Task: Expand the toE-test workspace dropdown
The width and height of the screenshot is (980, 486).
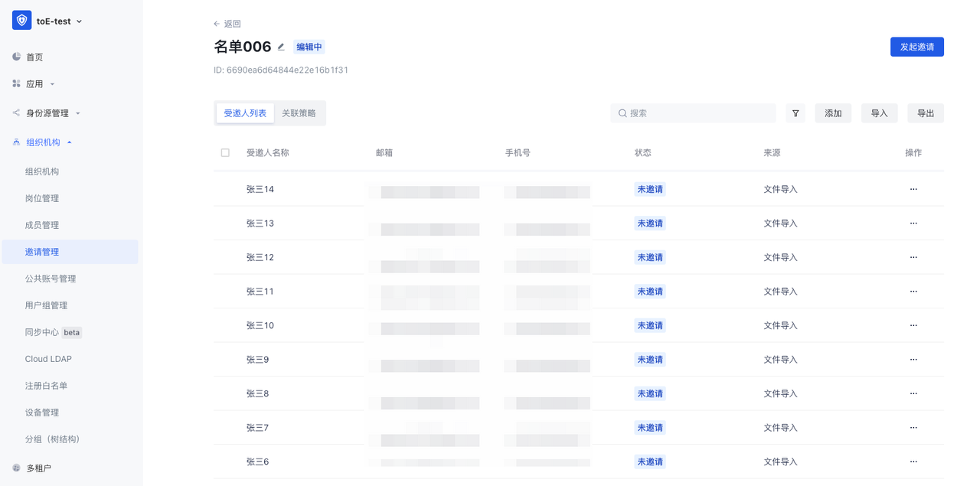Action: (x=79, y=21)
